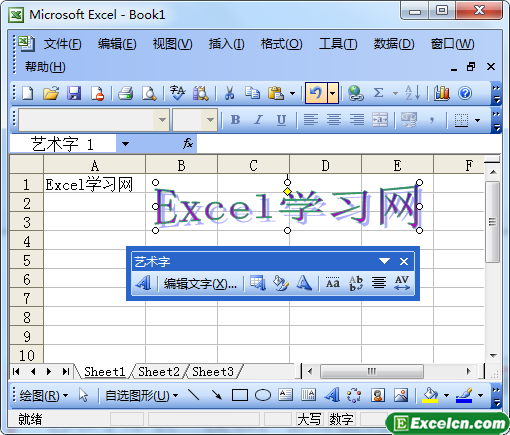Insert WordArt from Drawing toolbar

332,395
